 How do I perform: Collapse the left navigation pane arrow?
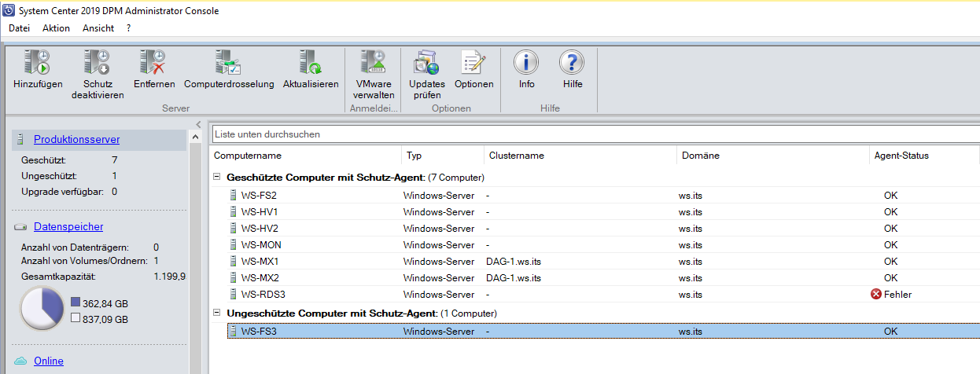coord(198,125)
